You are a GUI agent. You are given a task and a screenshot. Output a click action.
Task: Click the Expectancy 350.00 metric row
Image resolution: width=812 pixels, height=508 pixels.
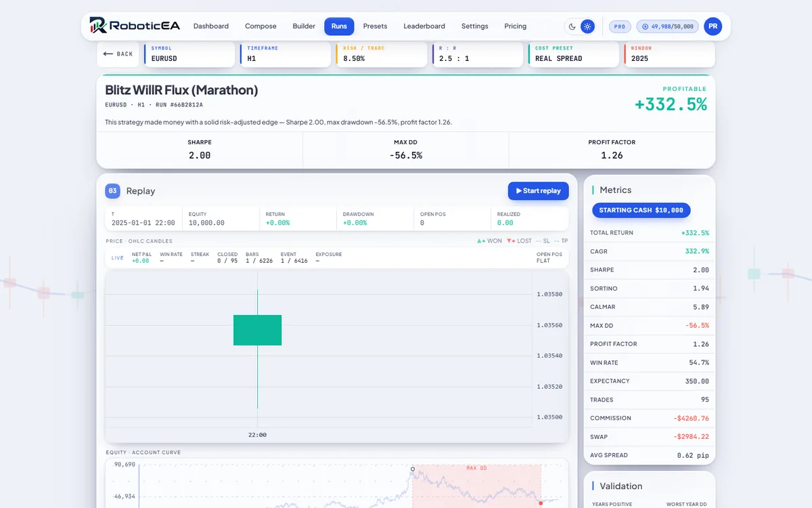point(650,381)
